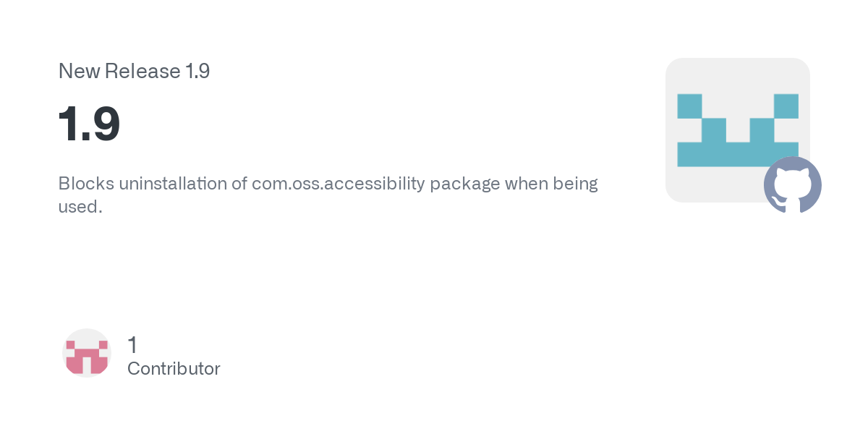Select the word 'Blocks' in the description
The image size is (868, 434).
pyautogui.click(x=85, y=183)
